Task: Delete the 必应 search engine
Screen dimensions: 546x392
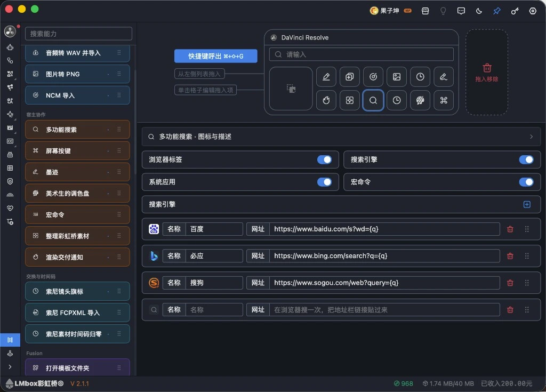Action: tap(510, 256)
